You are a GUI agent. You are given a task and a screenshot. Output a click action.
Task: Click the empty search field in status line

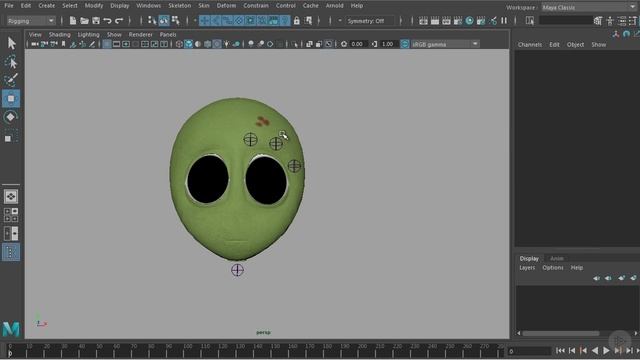pos(565,20)
